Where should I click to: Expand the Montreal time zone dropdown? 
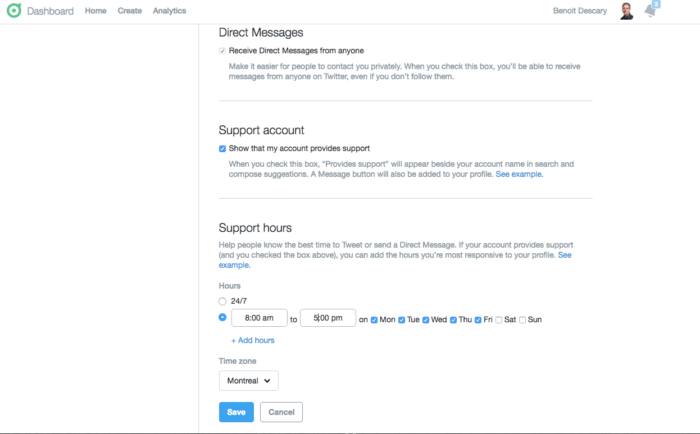[x=248, y=381]
